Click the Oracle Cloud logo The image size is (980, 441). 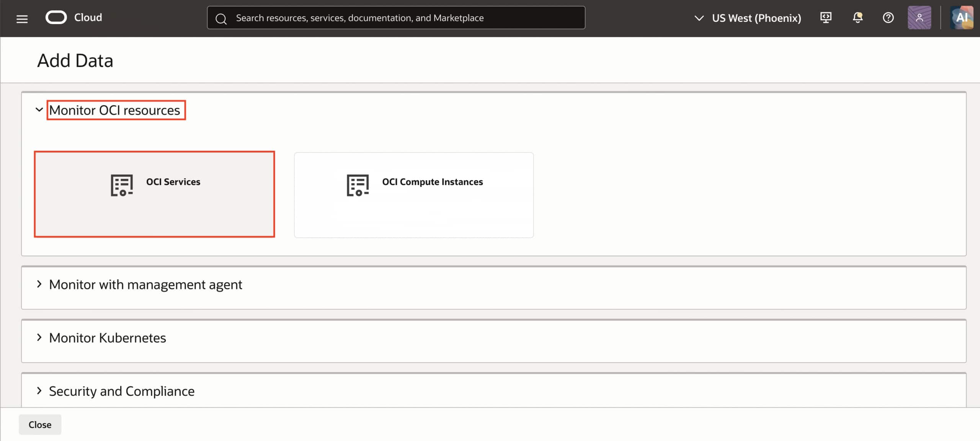[x=56, y=18]
